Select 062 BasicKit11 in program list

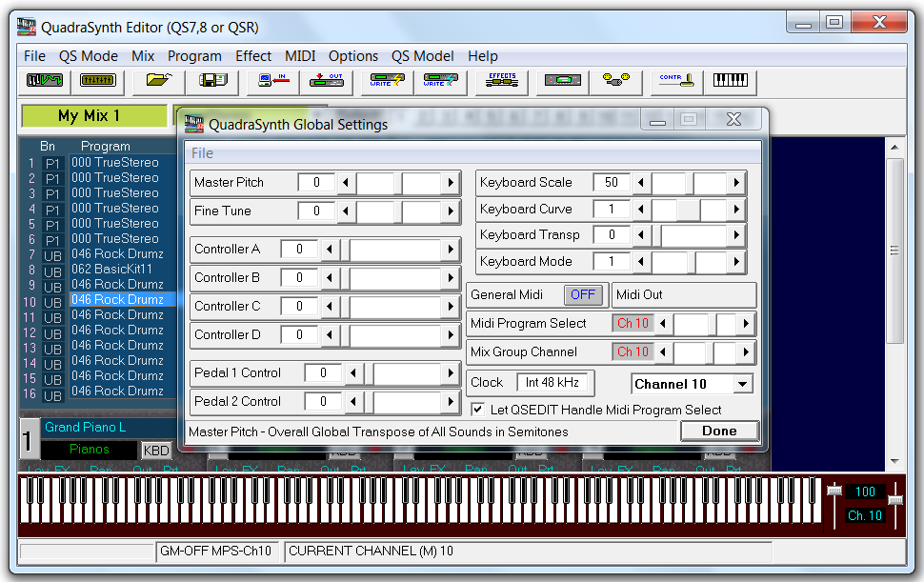(111, 270)
